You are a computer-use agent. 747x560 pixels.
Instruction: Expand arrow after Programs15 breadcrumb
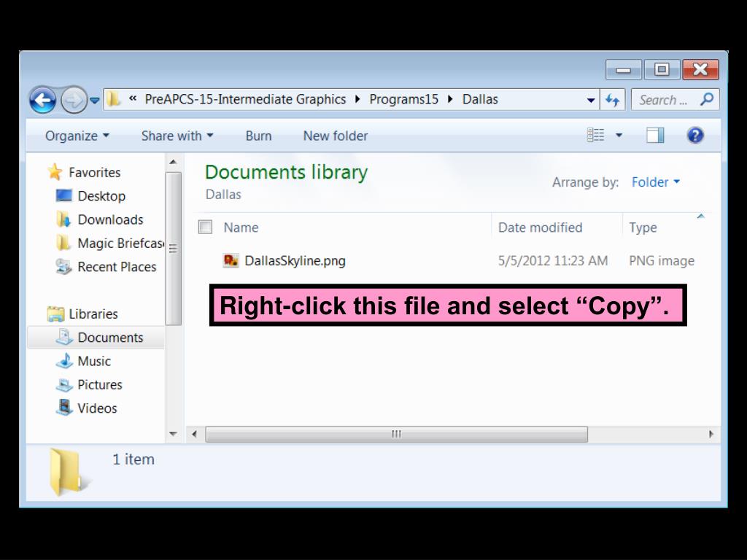point(450,99)
